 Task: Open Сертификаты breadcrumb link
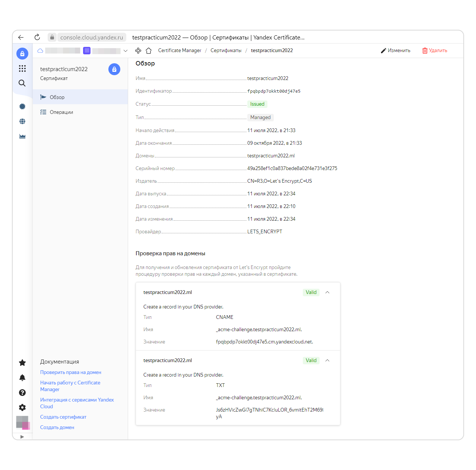(x=226, y=51)
